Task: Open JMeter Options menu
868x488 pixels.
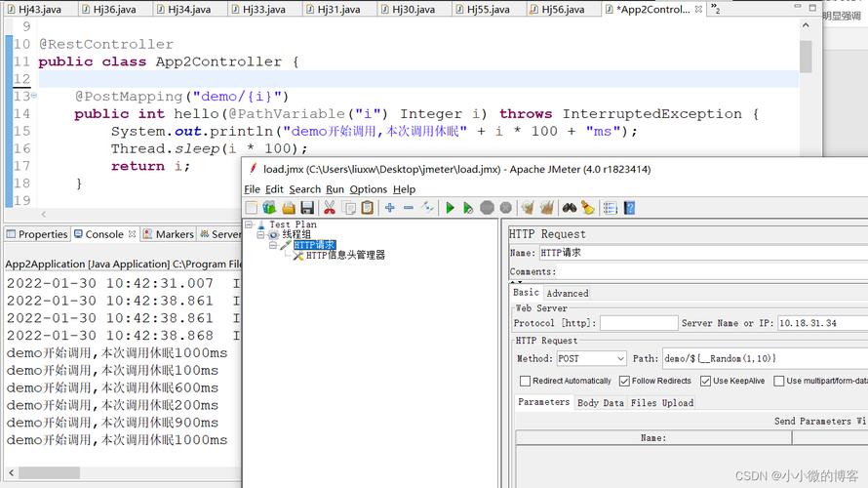Action: click(368, 189)
